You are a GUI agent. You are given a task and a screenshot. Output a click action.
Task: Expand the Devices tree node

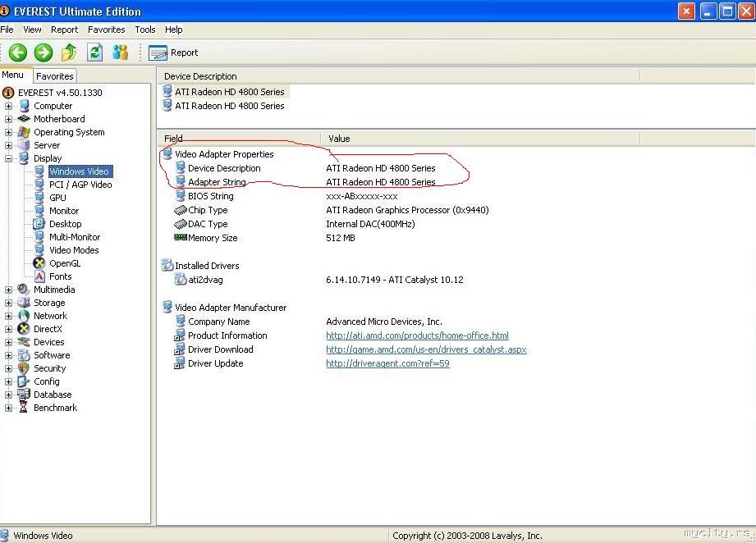click(8, 342)
